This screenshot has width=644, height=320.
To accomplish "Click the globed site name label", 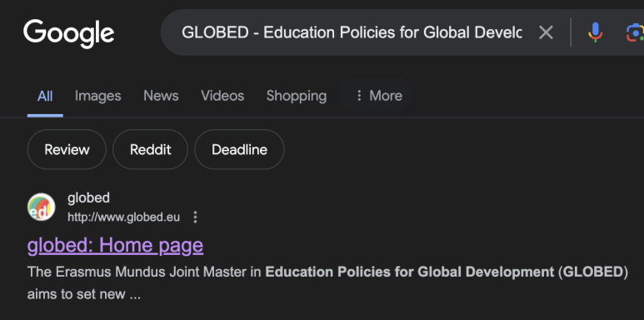I will point(88,198).
